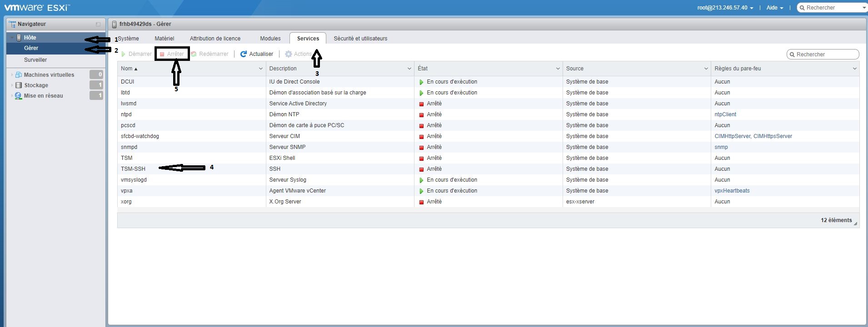Image resolution: width=868 pixels, height=327 pixels.
Task: Click the Mise en réseau network icon
Action: (x=19, y=96)
